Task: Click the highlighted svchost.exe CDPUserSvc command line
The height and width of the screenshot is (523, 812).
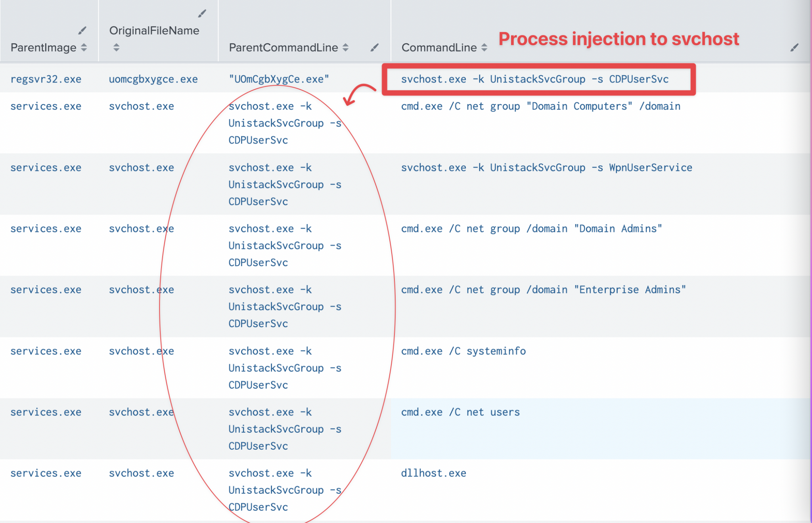Action: click(535, 79)
